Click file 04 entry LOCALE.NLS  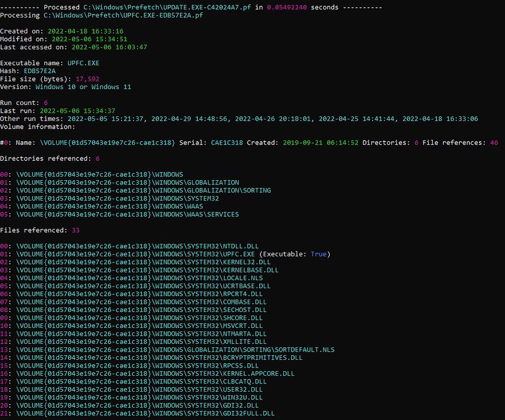pyautogui.click(x=131, y=278)
